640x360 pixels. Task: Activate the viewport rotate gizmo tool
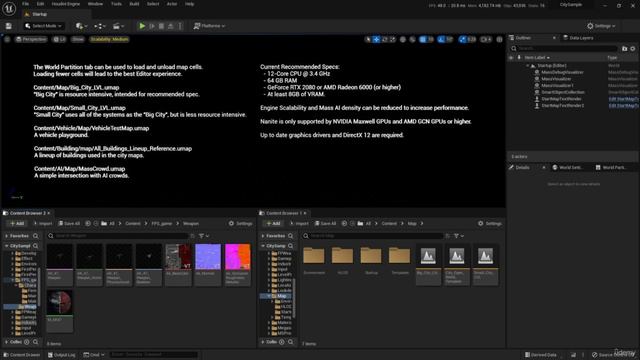[384, 39]
